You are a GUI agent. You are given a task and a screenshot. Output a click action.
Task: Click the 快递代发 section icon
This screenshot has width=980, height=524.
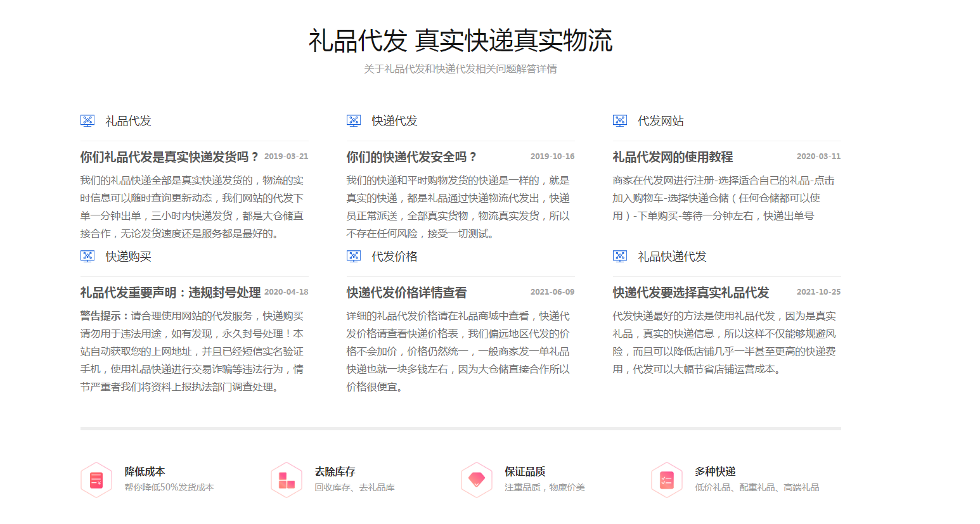tap(353, 120)
